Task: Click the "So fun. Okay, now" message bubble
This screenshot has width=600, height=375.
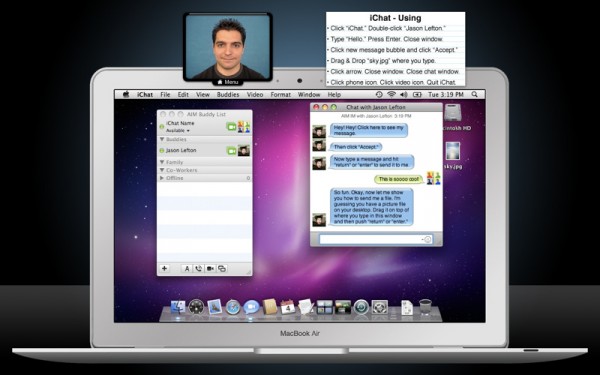Action: [x=371, y=207]
